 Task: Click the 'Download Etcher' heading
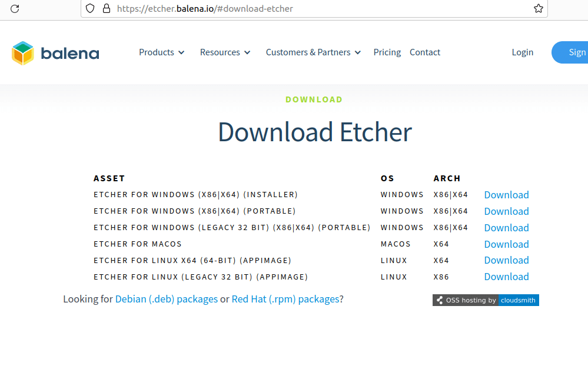coord(315,132)
